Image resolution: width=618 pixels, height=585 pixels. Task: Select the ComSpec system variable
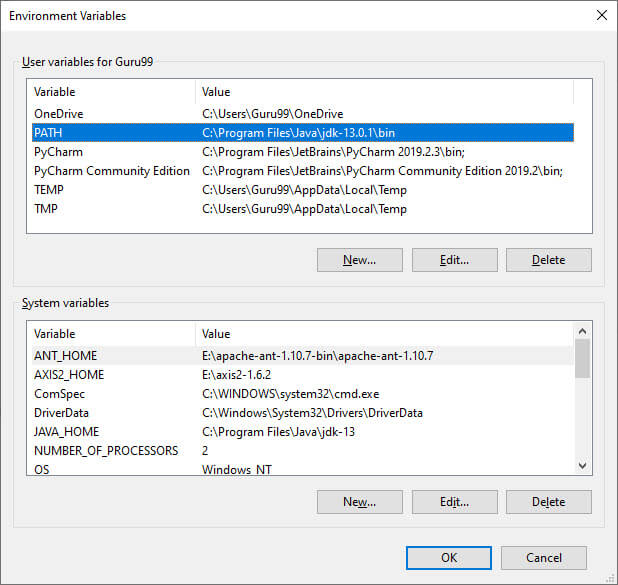tap(303, 393)
